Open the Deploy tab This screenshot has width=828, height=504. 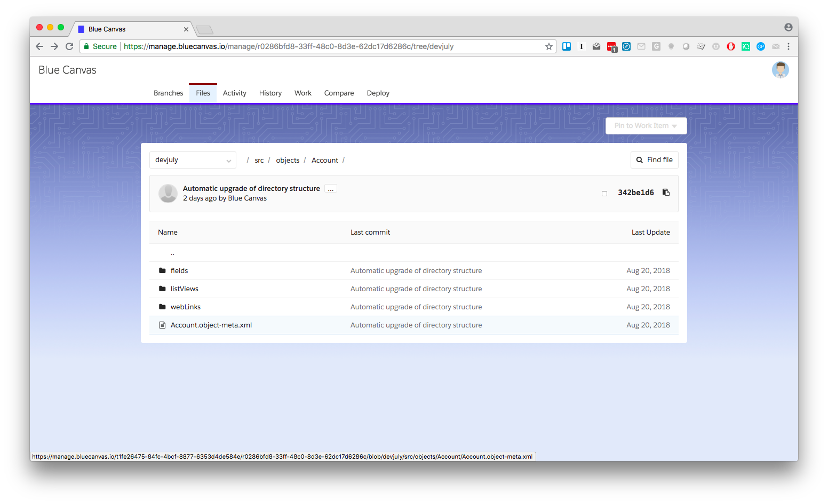(x=378, y=93)
